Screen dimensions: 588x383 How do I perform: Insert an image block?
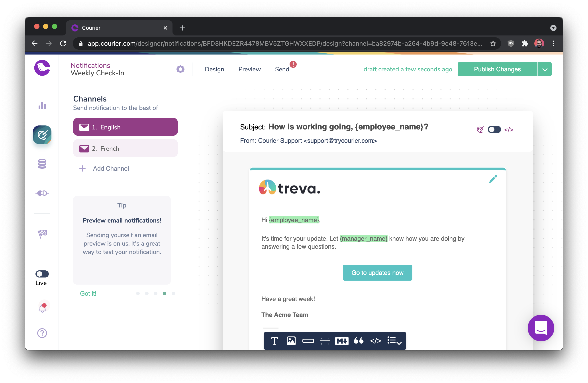pos(291,341)
